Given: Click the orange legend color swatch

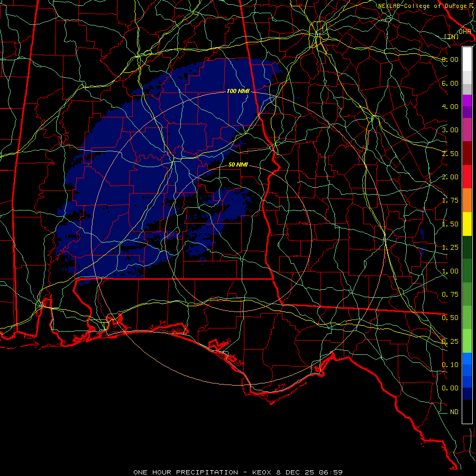Looking at the screenshot, I should pyautogui.click(x=467, y=200).
